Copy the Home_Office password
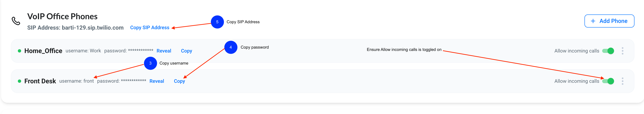The height and width of the screenshot is (114, 644). (186, 51)
